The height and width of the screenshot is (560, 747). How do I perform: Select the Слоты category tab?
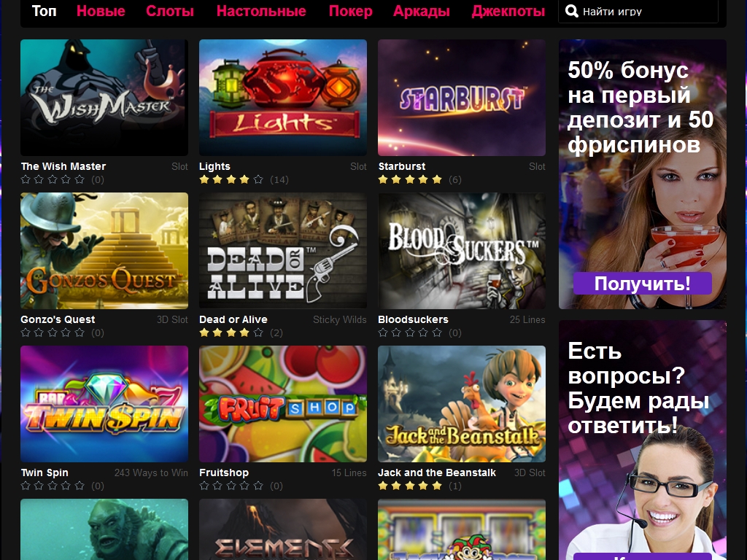point(170,10)
